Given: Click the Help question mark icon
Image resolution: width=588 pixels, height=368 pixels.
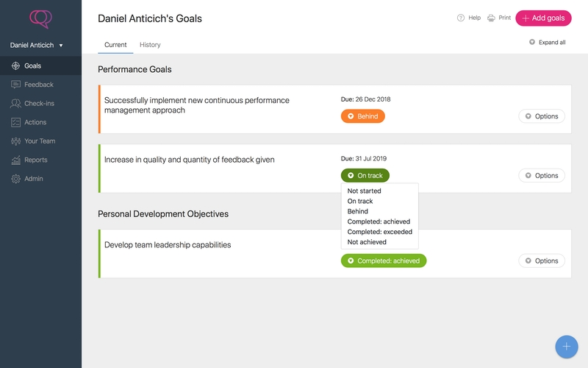Looking at the screenshot, I should pos(461,18).
